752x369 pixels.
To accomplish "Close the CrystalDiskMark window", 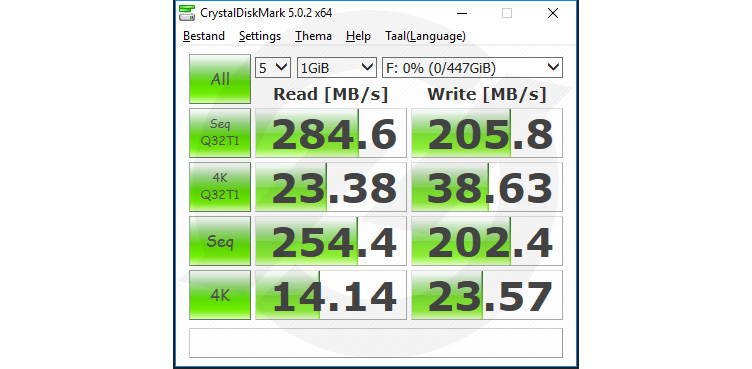I will (552, 13).
